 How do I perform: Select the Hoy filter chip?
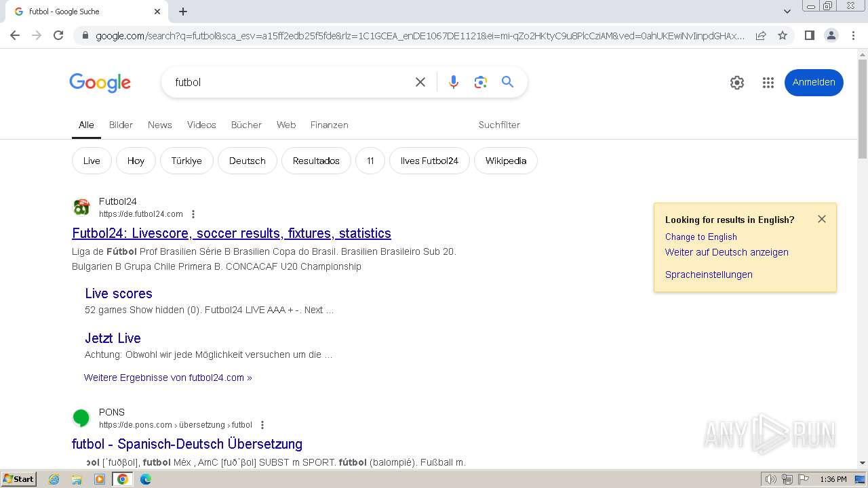pyautogui.click(x=136, y=161)
